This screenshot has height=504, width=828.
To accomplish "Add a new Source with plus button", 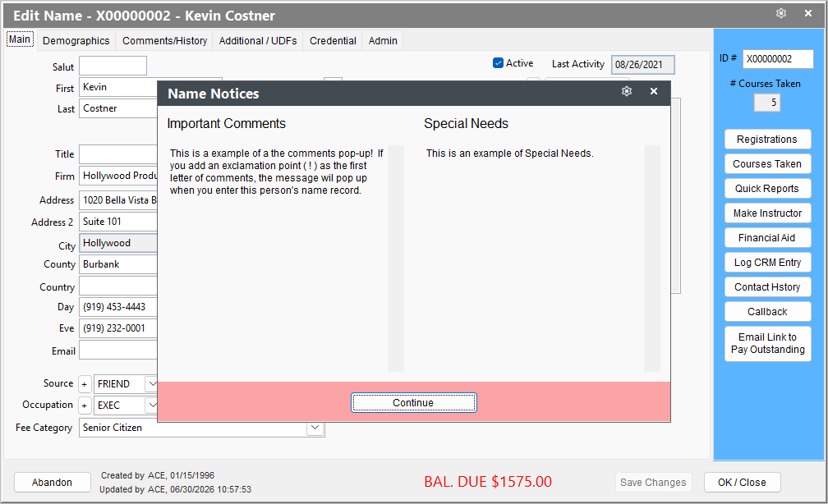I will tap(85, 384).
